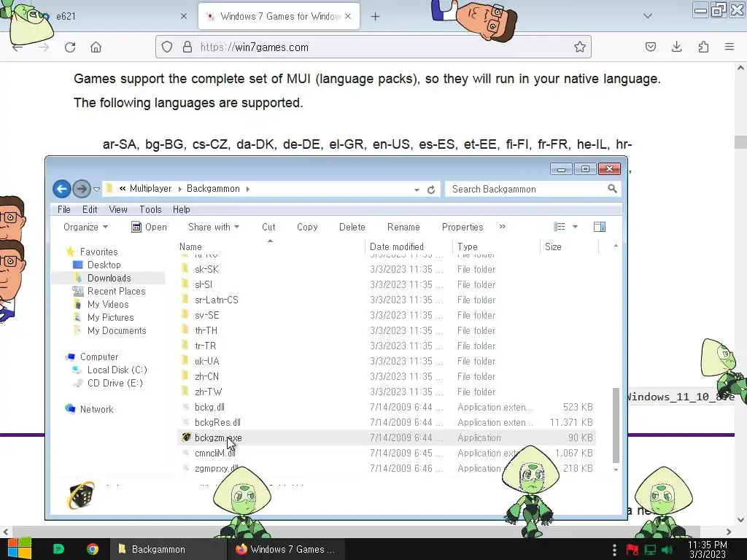Open the view options dropdown arrow
747x560 pixels.
click(x=575, y=227)
